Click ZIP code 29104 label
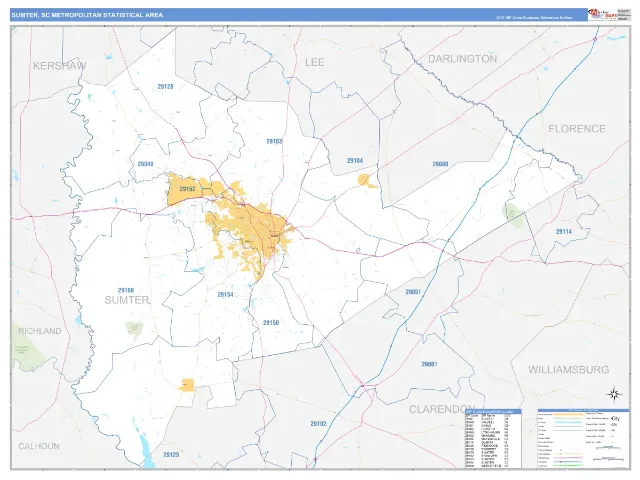 pos(355,161)
